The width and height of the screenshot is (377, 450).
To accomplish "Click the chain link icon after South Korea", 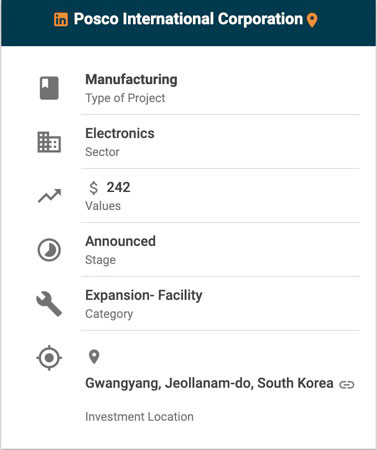I will pyautogui.click(x=347, y=385).
